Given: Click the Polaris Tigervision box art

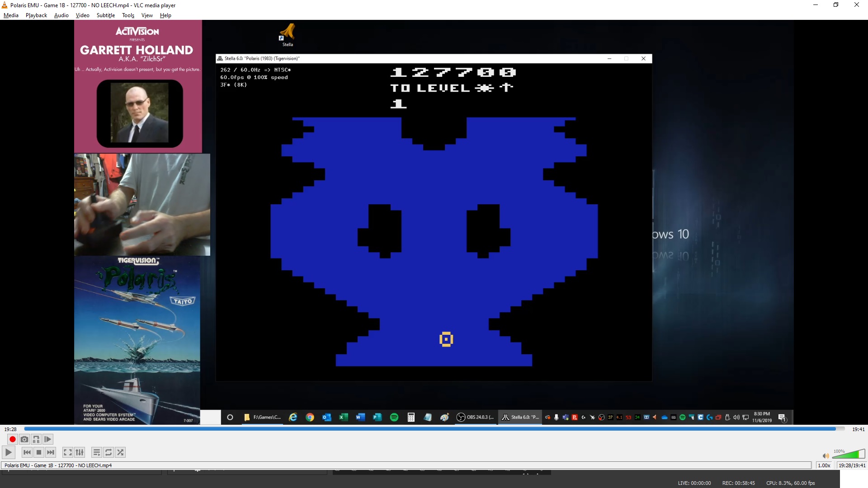Looking at the screenshot, I should (137, 340).
